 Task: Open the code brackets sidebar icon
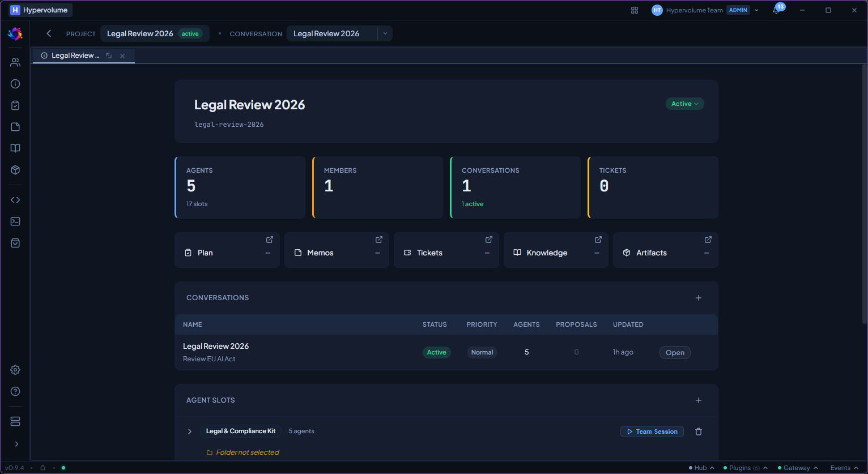pyautogui.click(x=15, y=200)
